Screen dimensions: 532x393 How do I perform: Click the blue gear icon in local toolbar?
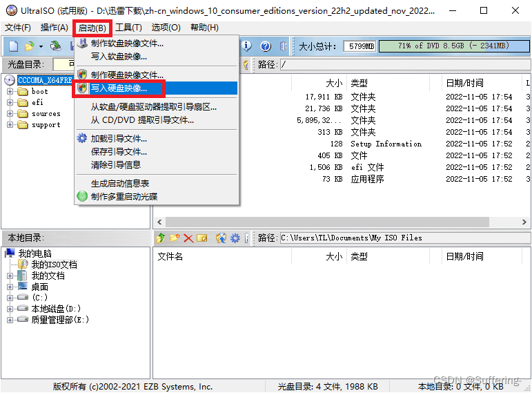coord(235,238)
